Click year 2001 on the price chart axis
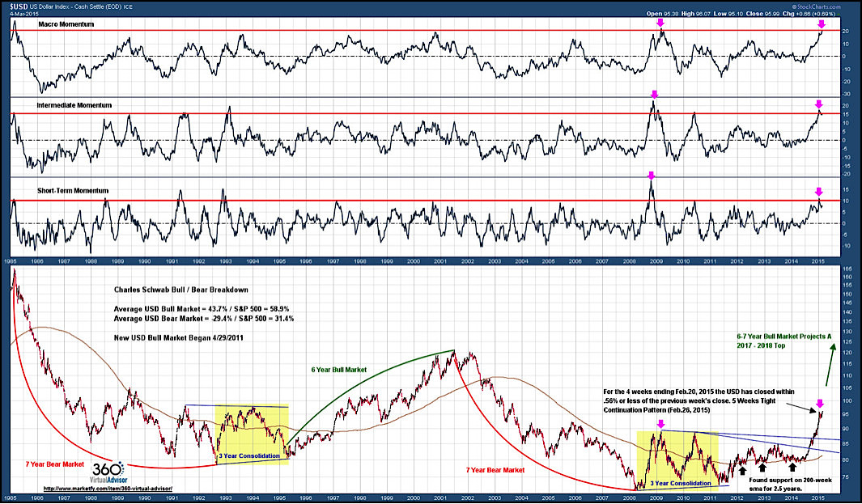The width and height of the screenshot is (862, 504). [440, 498]
